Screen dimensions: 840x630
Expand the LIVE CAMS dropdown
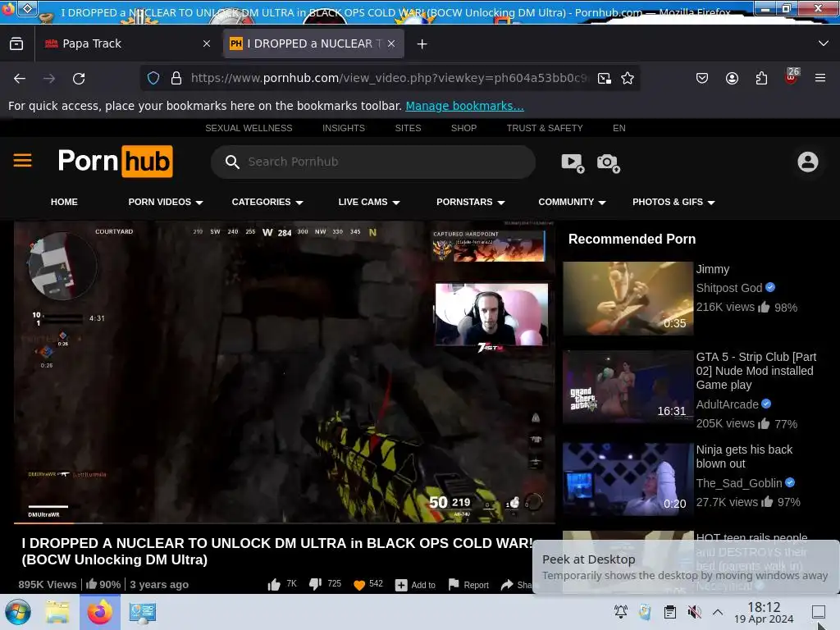[369, 202]
